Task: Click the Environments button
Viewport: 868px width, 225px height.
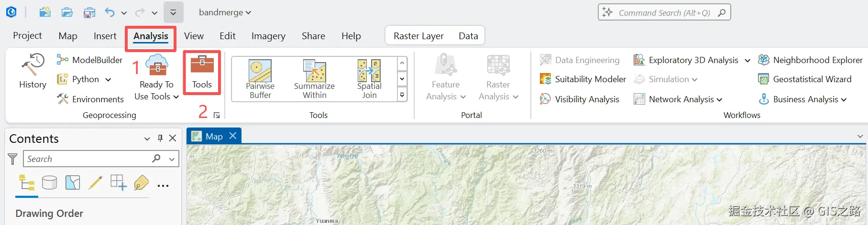Action: [x=90, y=99]
